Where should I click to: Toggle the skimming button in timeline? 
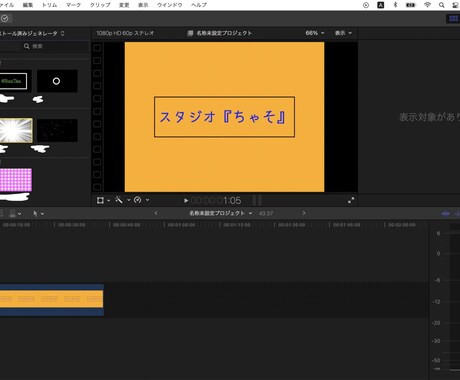[x=445, y=213]
